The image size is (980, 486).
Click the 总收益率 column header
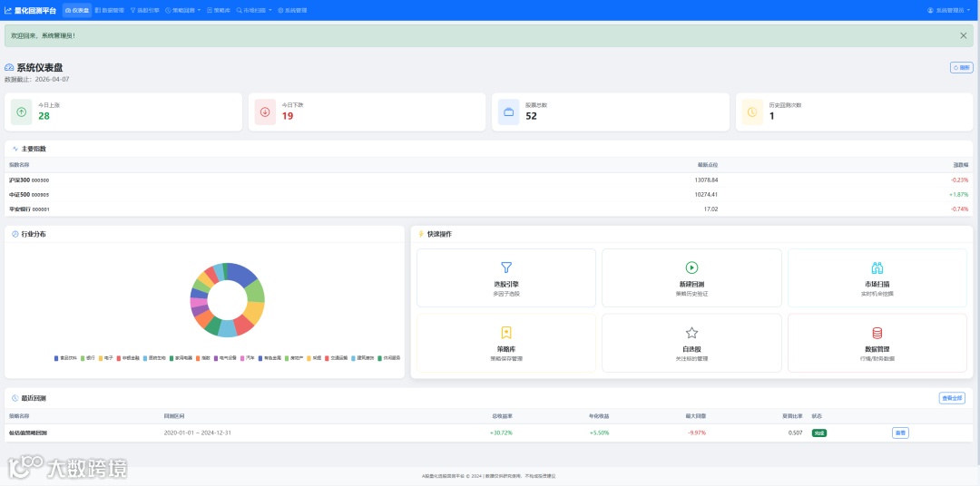tap(503, 416)
